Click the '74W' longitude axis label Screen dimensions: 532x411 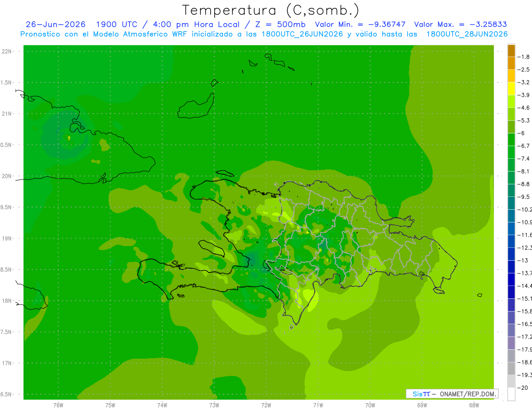pyautogui.click(x=162, y=405)
